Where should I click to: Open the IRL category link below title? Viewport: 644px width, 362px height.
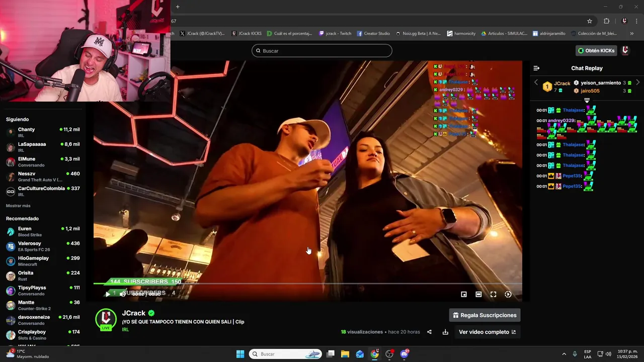[125, 330]
